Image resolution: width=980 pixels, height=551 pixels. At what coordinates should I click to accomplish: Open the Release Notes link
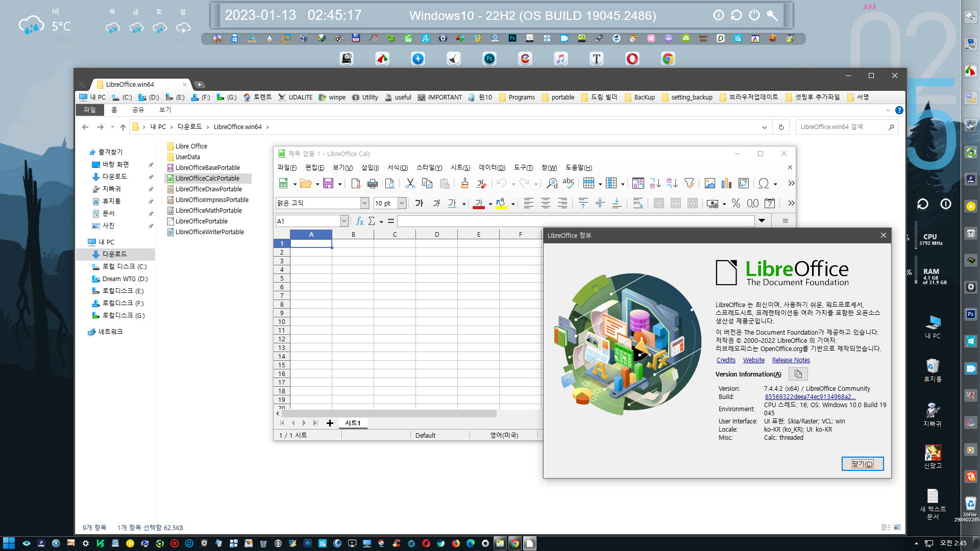click(791, 360)
